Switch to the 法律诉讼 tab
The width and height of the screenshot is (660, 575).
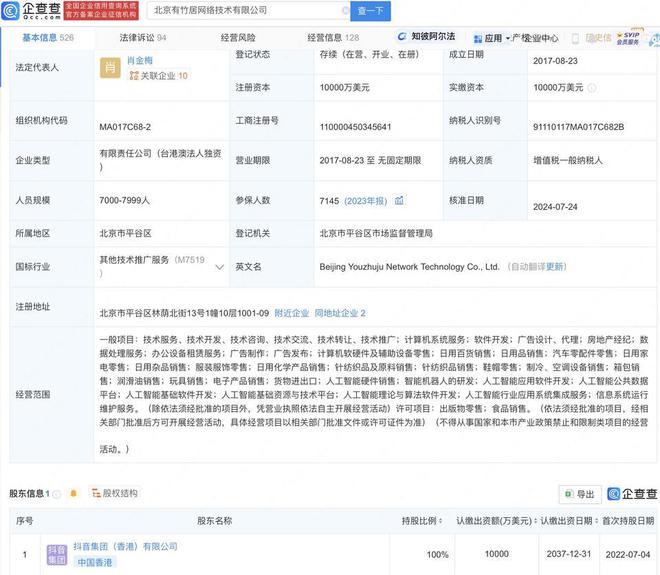(x=143, y=38)
